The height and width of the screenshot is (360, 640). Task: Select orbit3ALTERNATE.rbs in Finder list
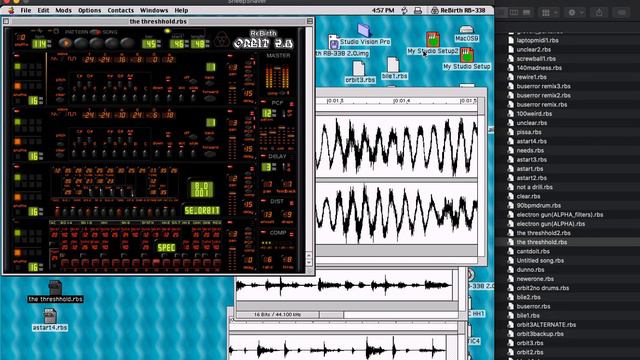(x=546, y=325)
